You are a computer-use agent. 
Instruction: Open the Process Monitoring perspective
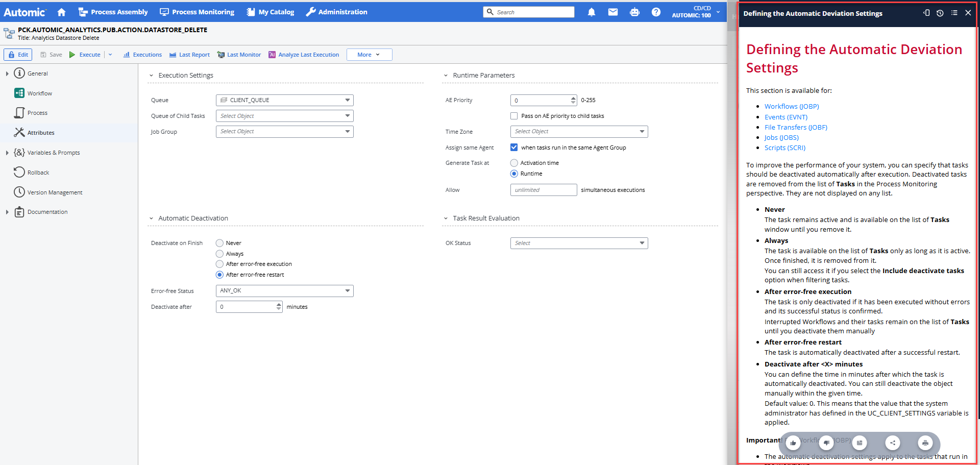pos(197,12)
